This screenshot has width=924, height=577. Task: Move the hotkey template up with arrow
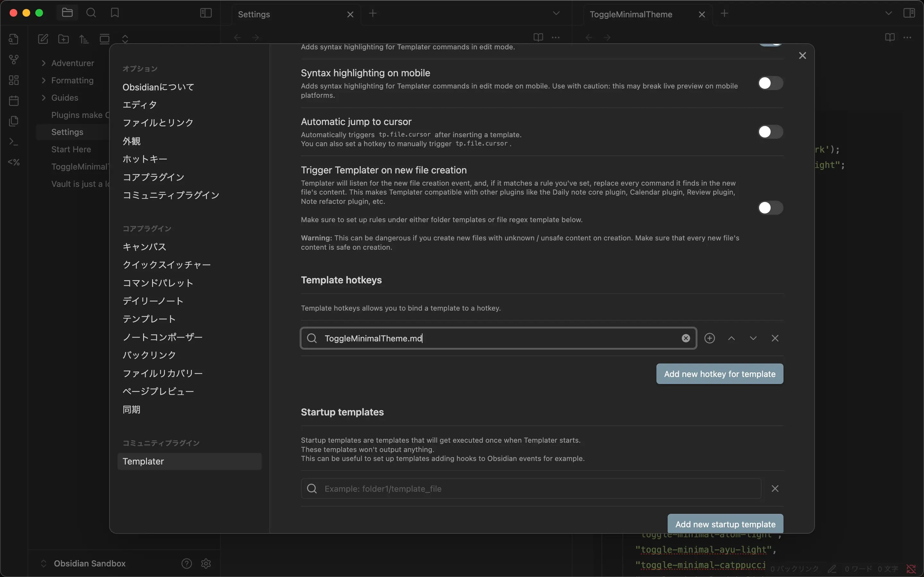(x=731, y=338)
